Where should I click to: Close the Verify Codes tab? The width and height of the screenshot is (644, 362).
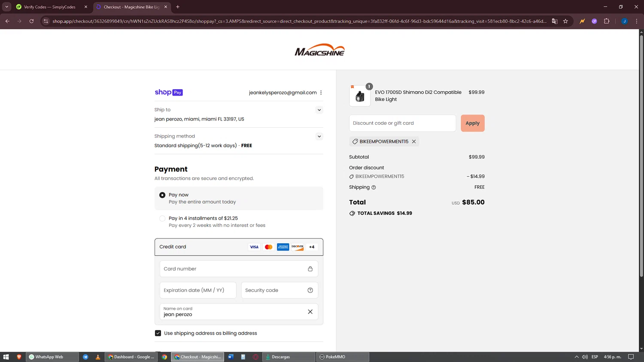[86, 7]
